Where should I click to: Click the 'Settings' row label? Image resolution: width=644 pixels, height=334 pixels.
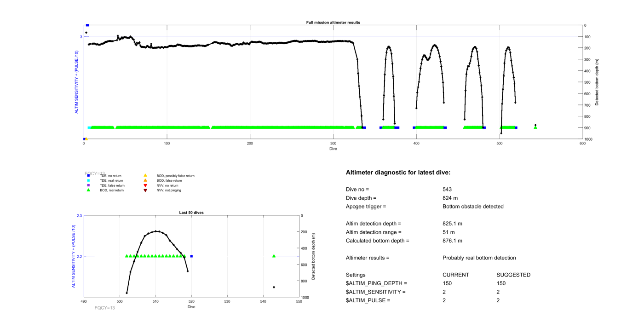356,275
